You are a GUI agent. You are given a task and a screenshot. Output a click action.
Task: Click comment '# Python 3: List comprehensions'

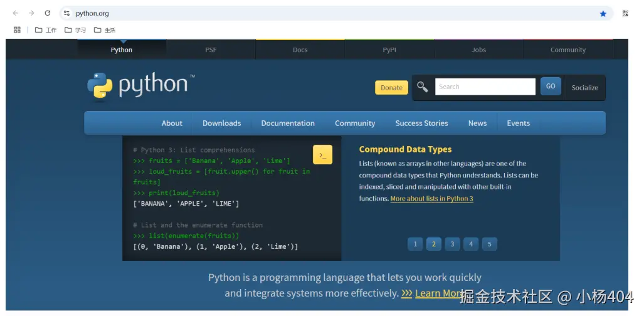[x=194, y=150]
